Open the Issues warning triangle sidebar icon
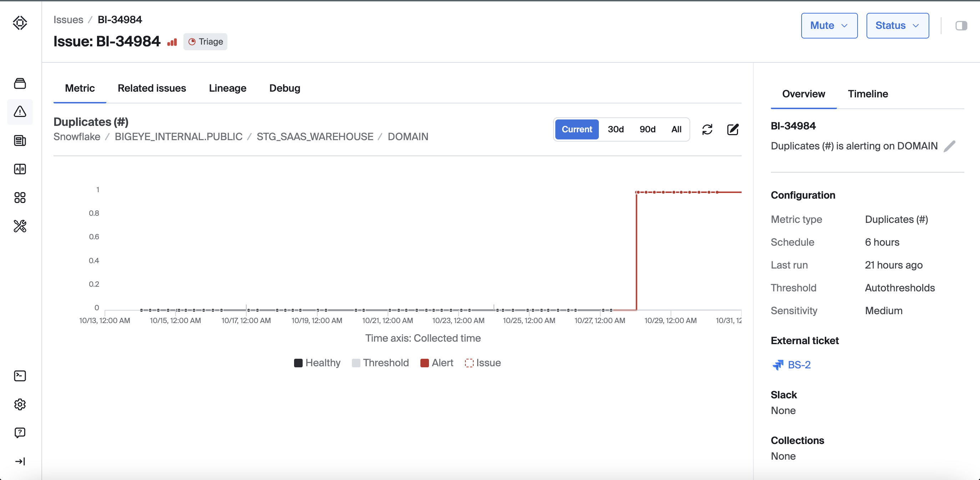Screen dimensions: 980x480 [20, 112]
